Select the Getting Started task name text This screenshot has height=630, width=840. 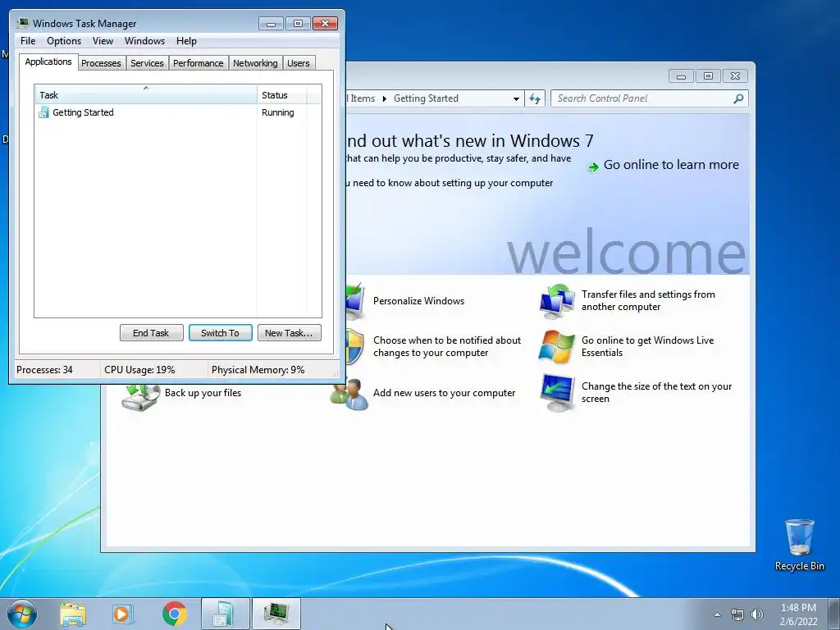tap(83, 112)
